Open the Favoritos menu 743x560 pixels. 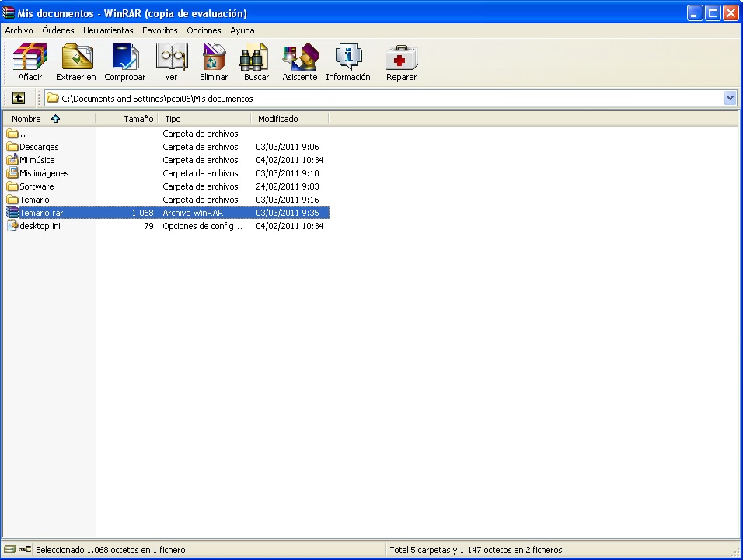tap(159, 30)
